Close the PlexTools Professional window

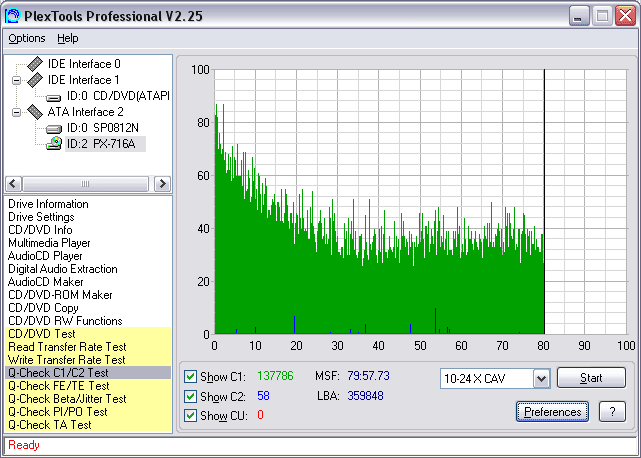tap(626, 16)
